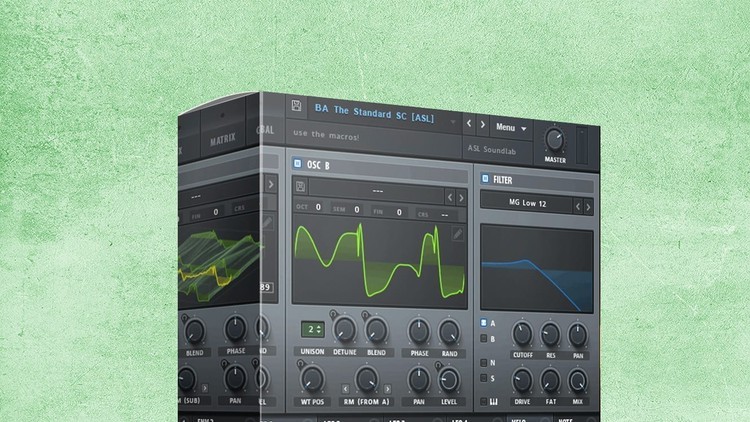The width and height of the screenshot is (750, 422).
Task: Select previous OSC B wavetable
Action: pos(450,197)
